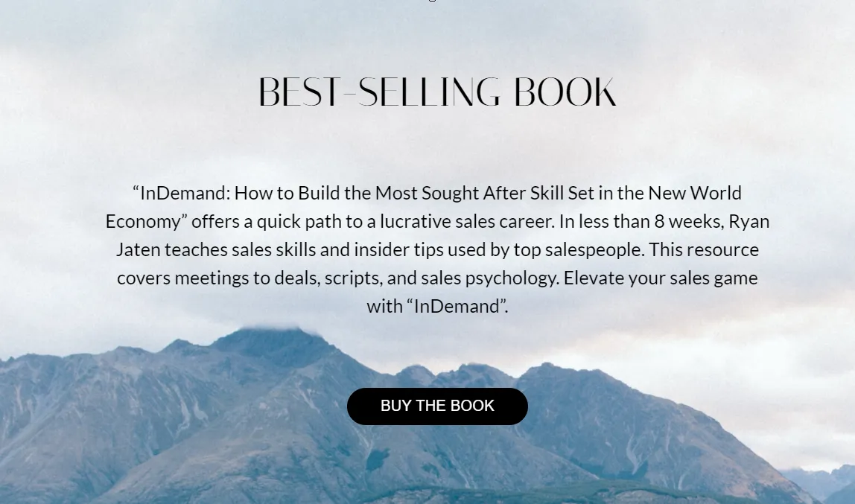The height and width of the screenshot is (504, 855).
Task: Click the word BOOK in the heading
Action: coord(565,92)
